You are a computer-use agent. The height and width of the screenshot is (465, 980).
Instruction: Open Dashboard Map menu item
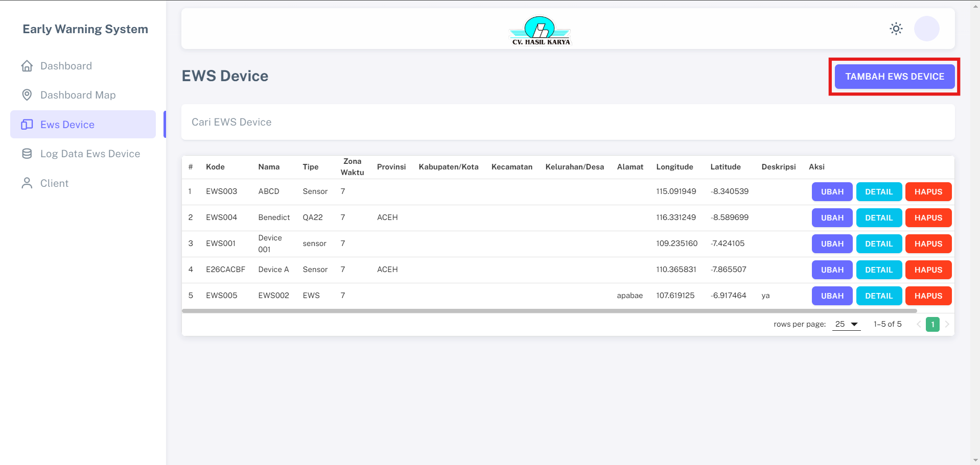point(78,95)
